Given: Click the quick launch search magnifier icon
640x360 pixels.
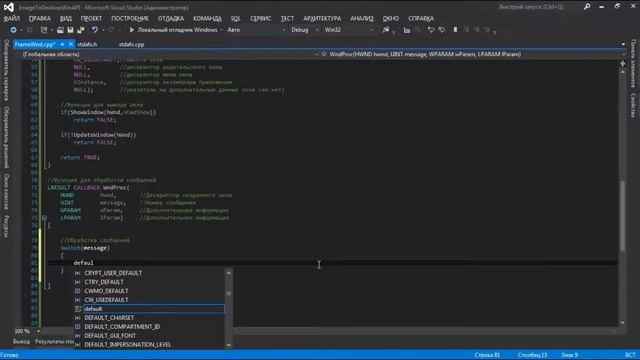Looking at the screenshot, I should click(587, 7).
